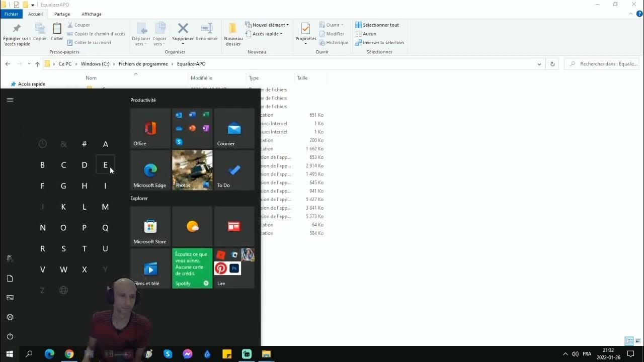Expand address bar history dropdown

coord(539,64)
